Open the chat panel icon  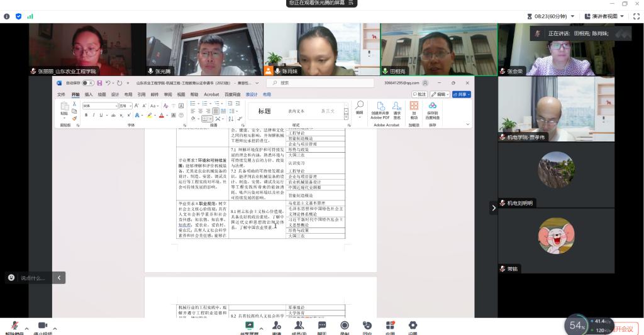tap(322, 326)
